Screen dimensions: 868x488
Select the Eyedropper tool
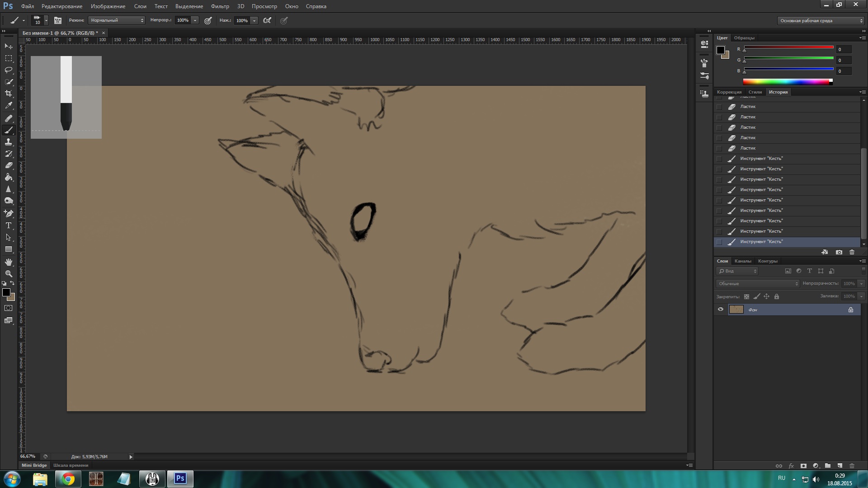pyautogui.click(x=9, y=105)
